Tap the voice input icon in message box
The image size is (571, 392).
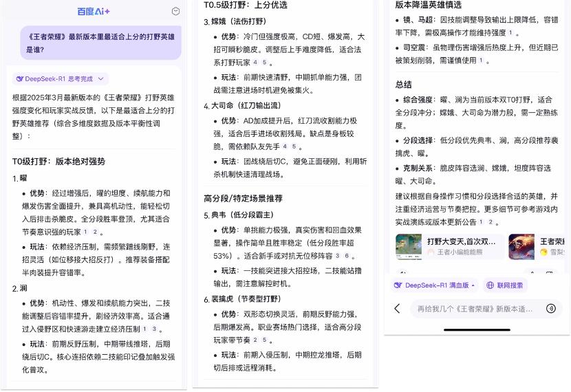click(x=551, y=309)
